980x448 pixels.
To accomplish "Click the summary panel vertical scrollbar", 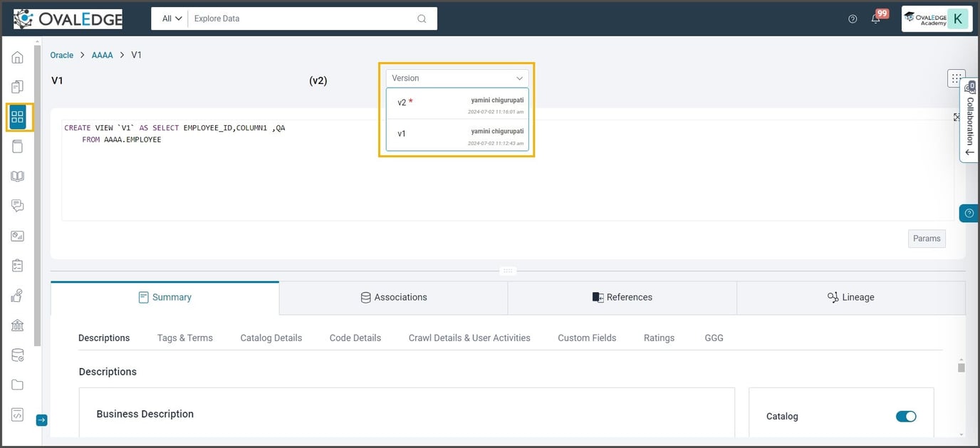I will tap(961, 368).
